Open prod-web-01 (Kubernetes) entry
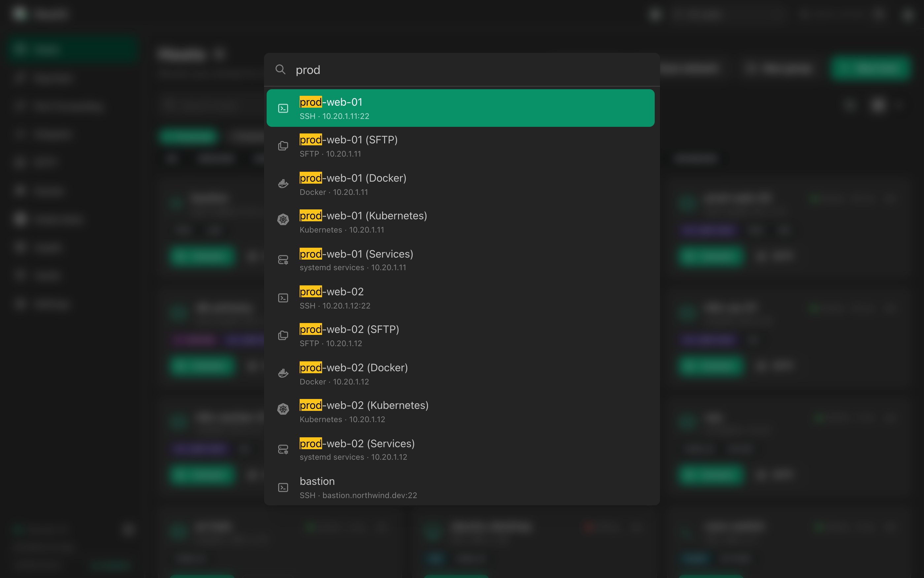Image resolution: width=924 pixels, height=578 pixels. [x=460, y=222]
